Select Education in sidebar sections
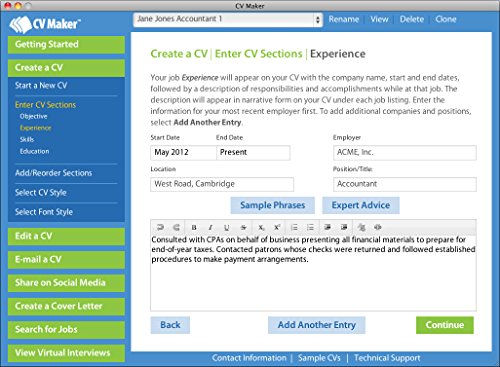The height and width of the screenshot is (367, 500). 34,151
